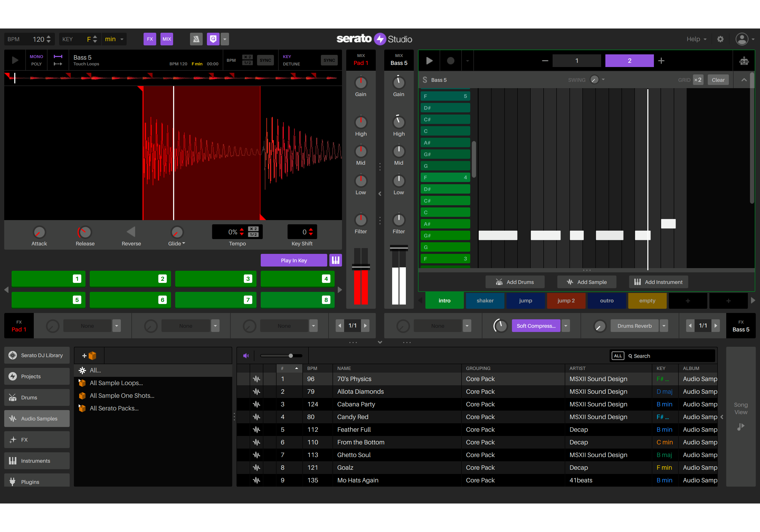Open the Soft Compressor FX dropdown arrow
Viewport: 760px width, 532px height.
click(566, 326)
